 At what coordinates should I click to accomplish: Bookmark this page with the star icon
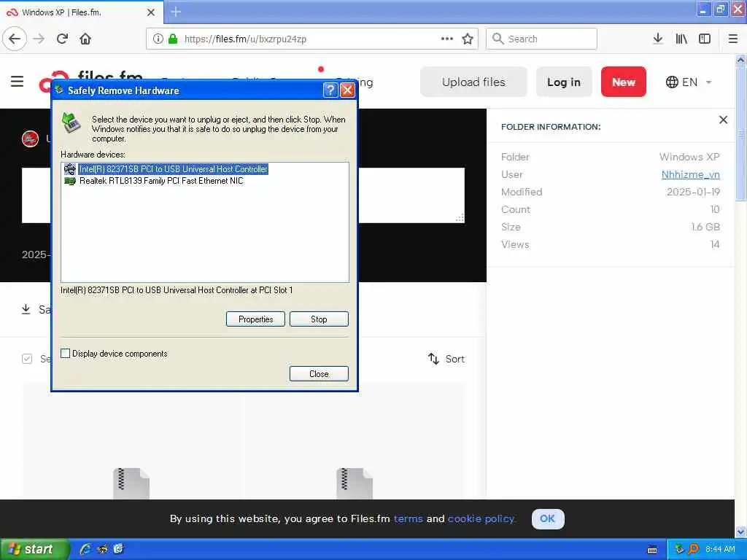468,39
